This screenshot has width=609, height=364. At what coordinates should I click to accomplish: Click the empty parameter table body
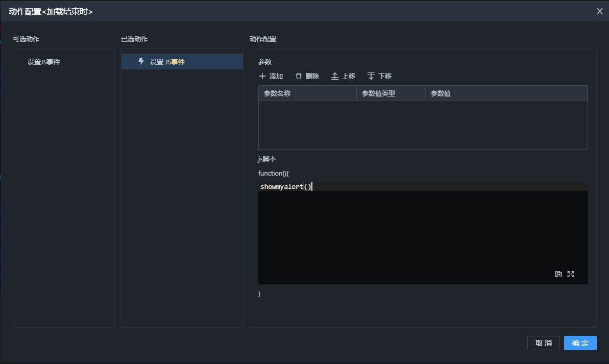[423, 125]
